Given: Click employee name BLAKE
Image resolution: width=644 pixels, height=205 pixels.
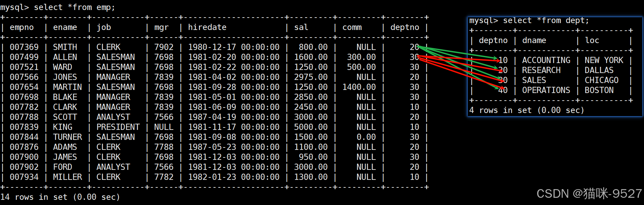Looking at the screenshot, I should [65, 97].
